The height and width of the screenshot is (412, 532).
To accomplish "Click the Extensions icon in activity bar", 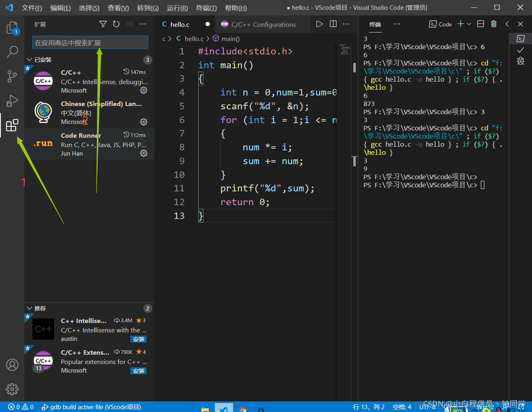I will click(12, 125).
